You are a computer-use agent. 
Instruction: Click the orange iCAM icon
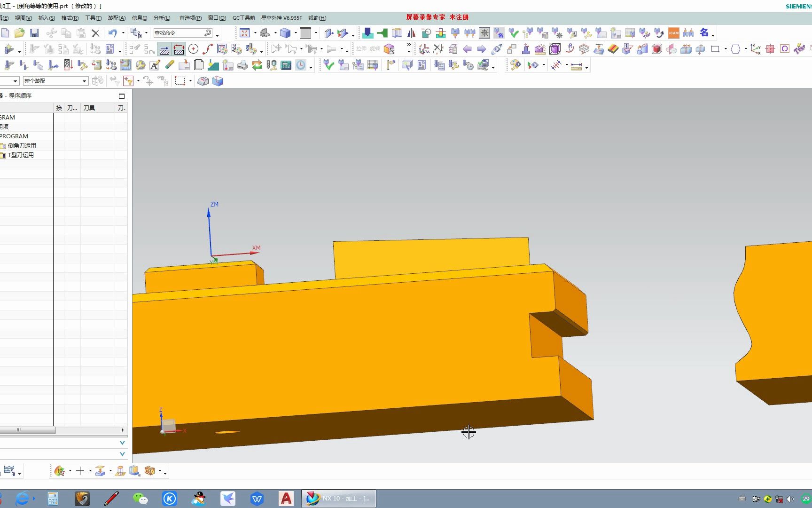click(x=674, y=33)
